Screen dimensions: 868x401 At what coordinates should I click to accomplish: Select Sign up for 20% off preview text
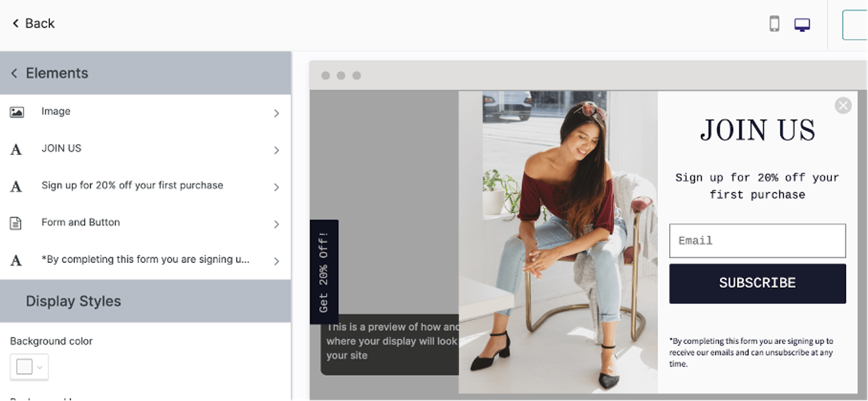point(757,186)
